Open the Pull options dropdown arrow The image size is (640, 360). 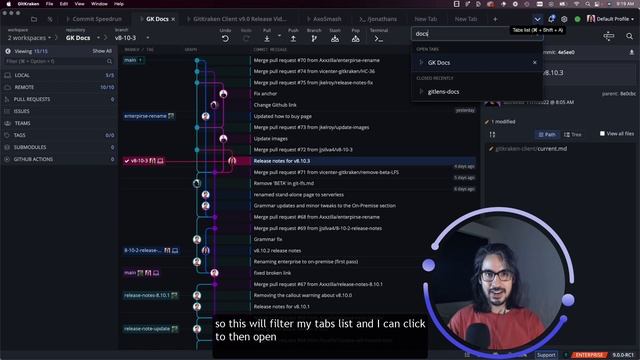(x=279, y=36)
